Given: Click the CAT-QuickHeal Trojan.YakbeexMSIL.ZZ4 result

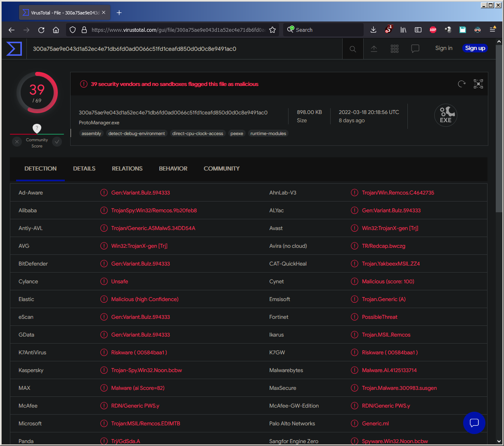Looking at the screenshot, I should tap(391, 264).
